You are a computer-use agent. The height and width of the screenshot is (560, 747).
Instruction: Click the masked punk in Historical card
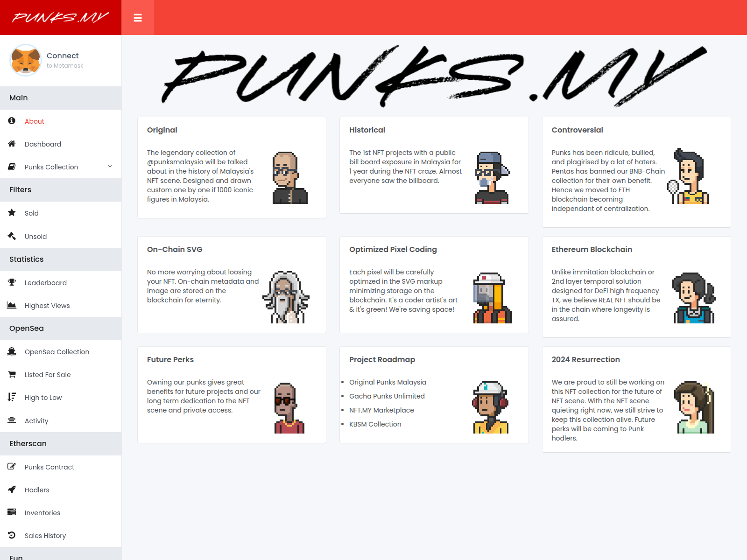(493, 178)
